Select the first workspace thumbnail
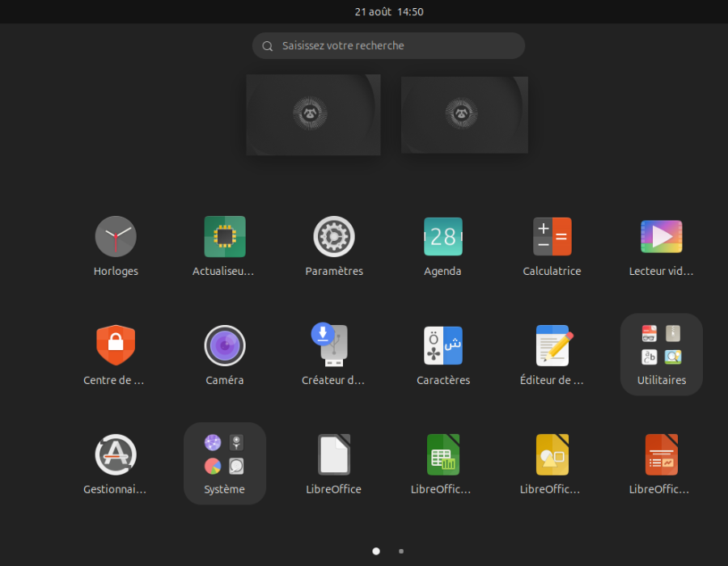The height and width of the screenshot is (566, 728). [x=313, y=115]
